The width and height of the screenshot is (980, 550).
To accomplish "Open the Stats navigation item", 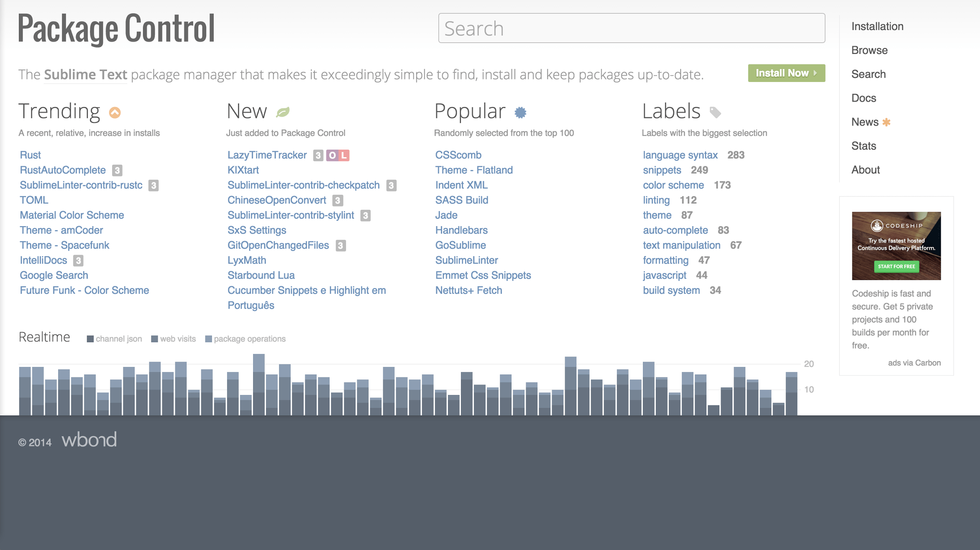I will 863,146.
